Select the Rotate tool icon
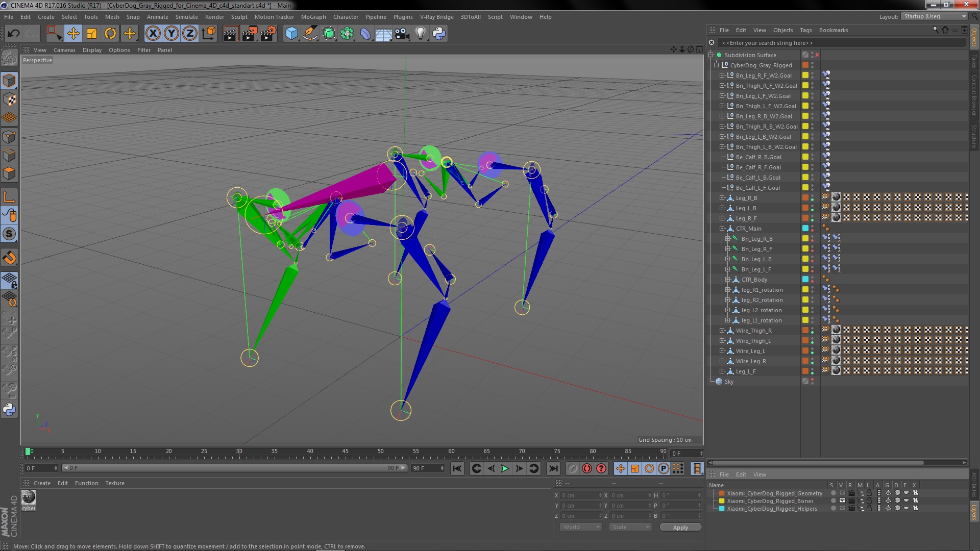Viewport: 980px width, 551px height. click(110, 34)
